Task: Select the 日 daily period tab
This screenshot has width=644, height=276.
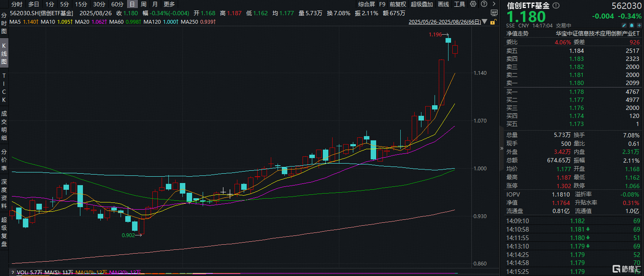Action: (132, 4)
